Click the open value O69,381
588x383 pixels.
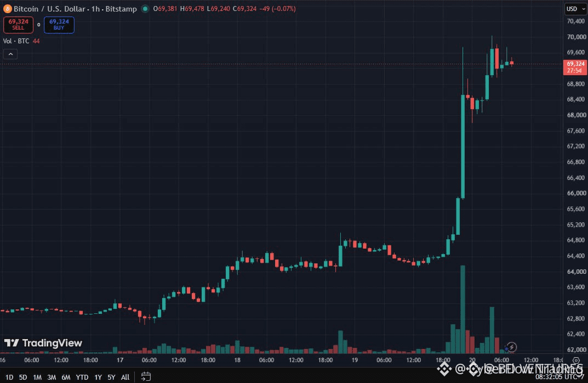click(x=165, y=9)
